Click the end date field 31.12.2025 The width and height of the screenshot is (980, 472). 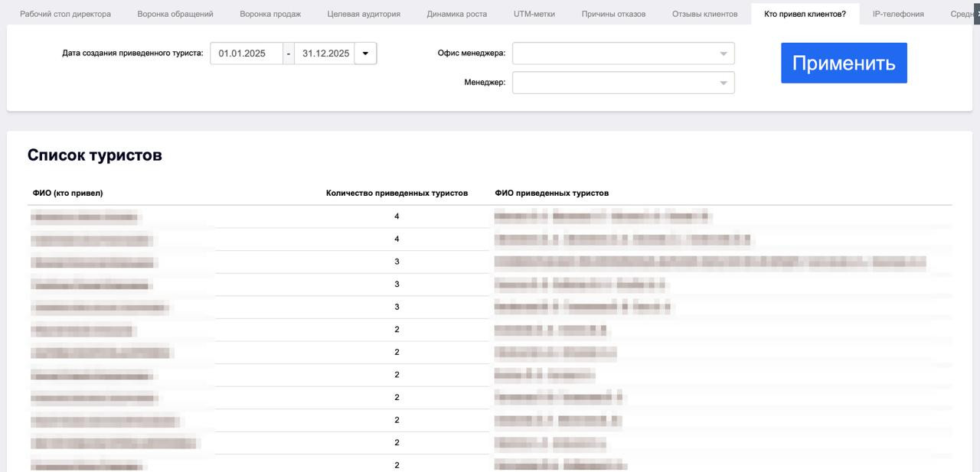coord(325,54)
